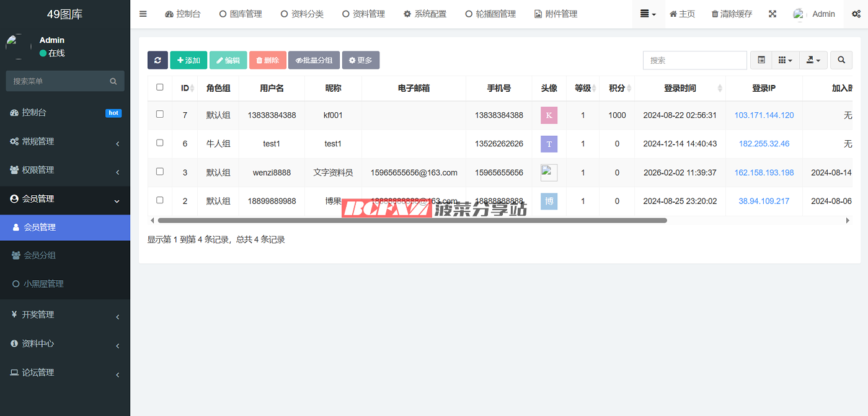Switch to the 图库管理 tab
The image size is (868, 416).
pos(241,14)
